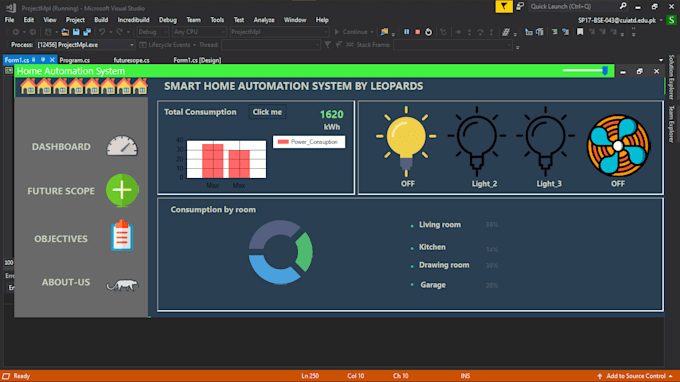Open the Incredibuild menu

pyautogui.click(x=134, y=20)
